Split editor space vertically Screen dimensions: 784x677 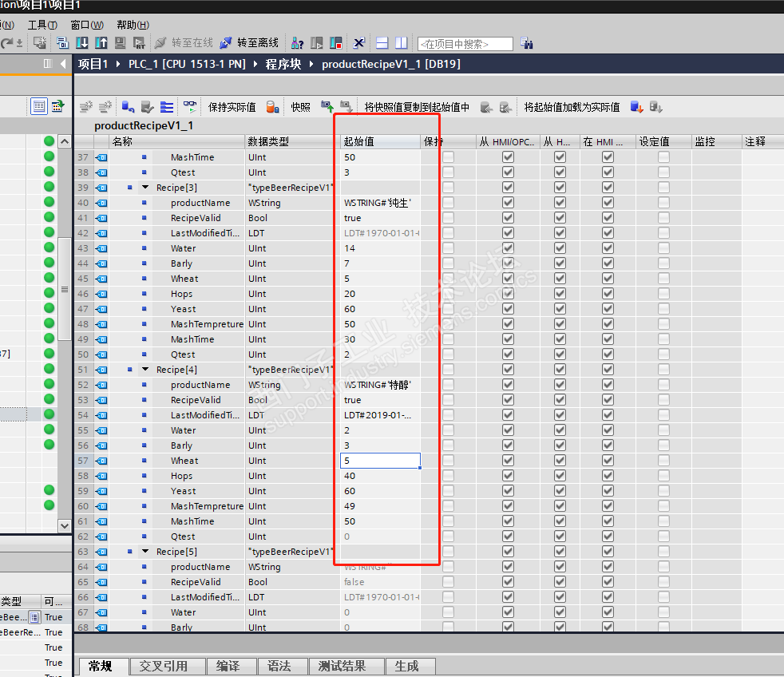tap(401, 43)
